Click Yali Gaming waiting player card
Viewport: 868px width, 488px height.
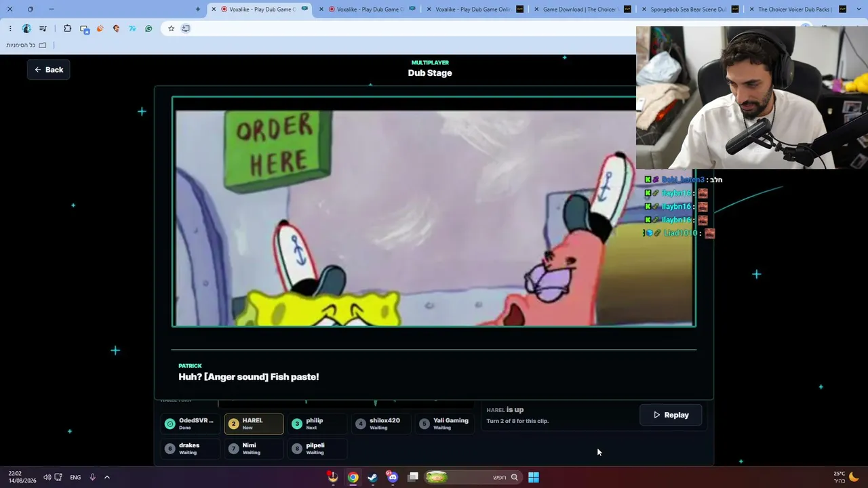445,424
